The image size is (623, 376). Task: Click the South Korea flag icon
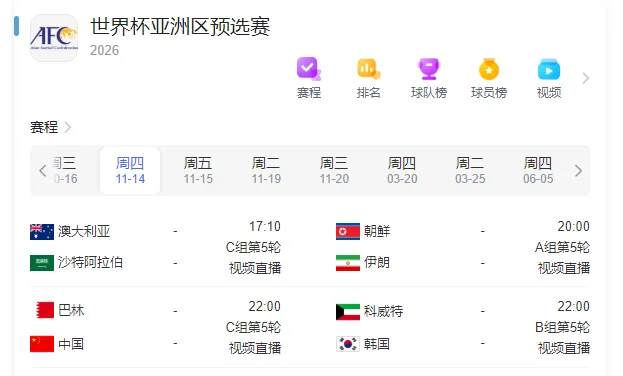point(348,344)
